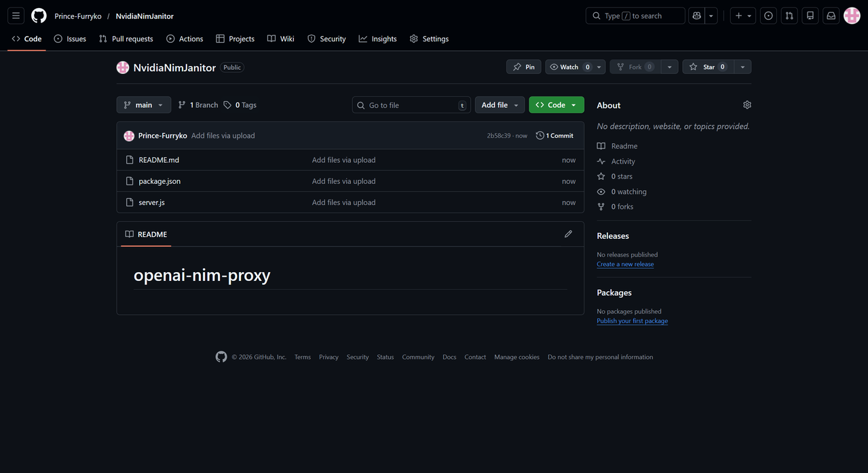Screen dimensions: 868x473
Task: Jump to Readme from About sidebar
Action: pyautogui.click(x=618, y=146)
